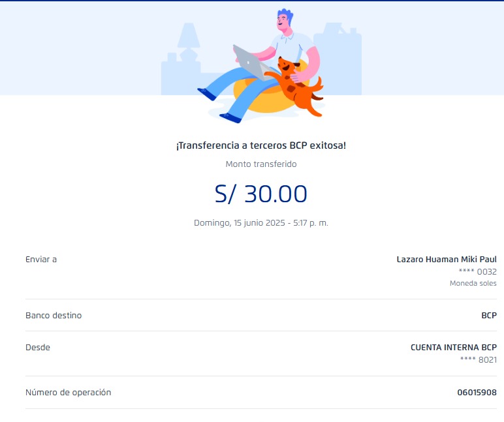Click the 'Enviar a' label
Image resolution: width=504 pixels, height=422 pixels.
[41, 260]
